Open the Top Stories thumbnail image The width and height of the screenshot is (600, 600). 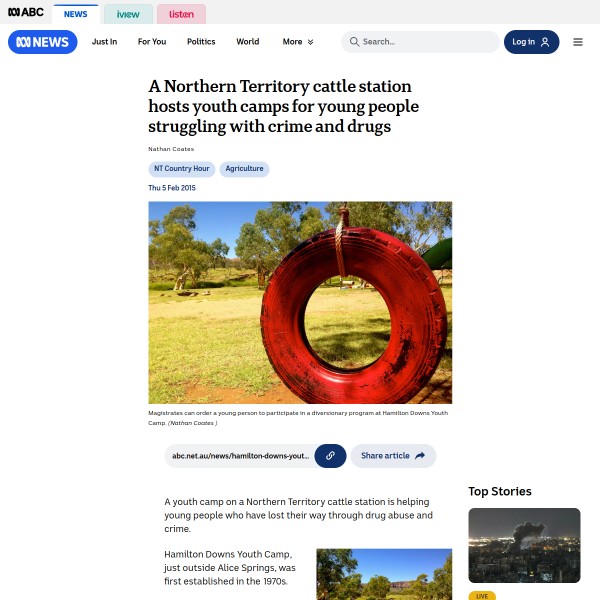(524, 545)
